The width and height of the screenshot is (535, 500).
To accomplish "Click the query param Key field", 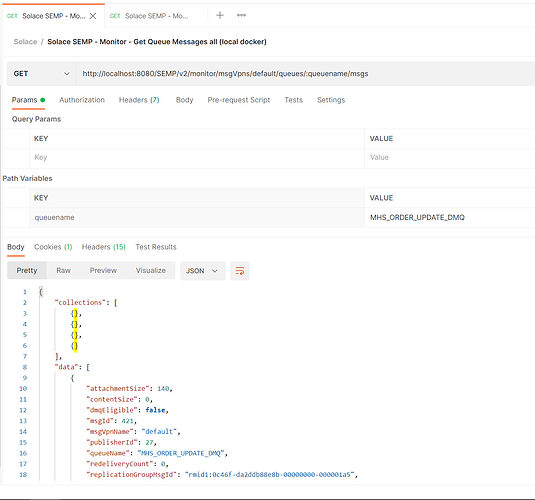I will click(x=197, y=158).
